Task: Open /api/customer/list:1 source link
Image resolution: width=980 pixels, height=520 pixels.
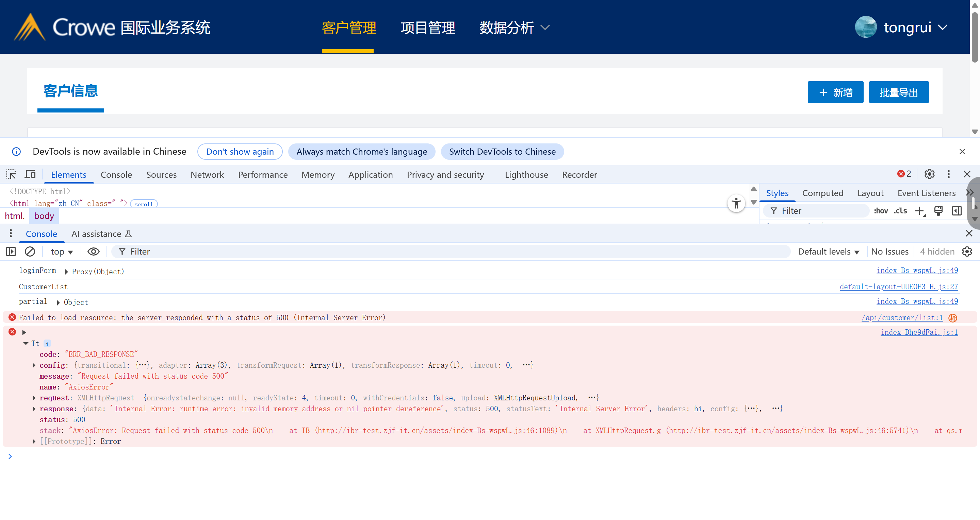Action: [x=902, y=317]
